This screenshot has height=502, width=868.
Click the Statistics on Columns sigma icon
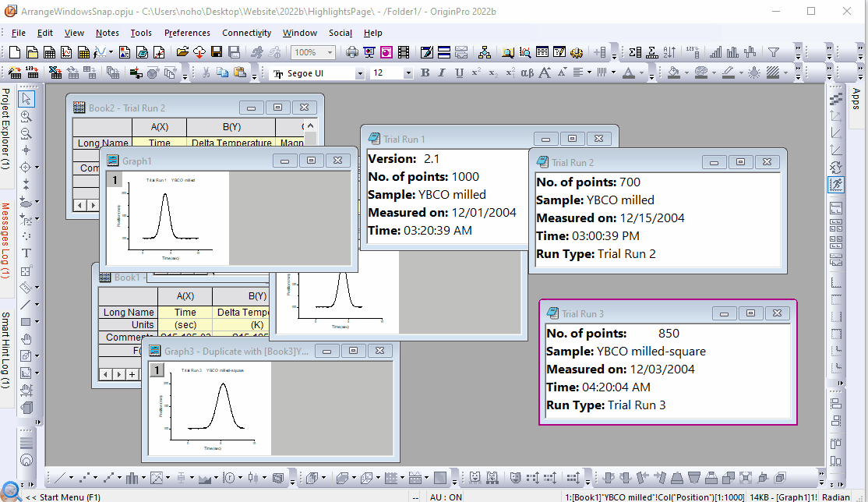pos(635,53)
